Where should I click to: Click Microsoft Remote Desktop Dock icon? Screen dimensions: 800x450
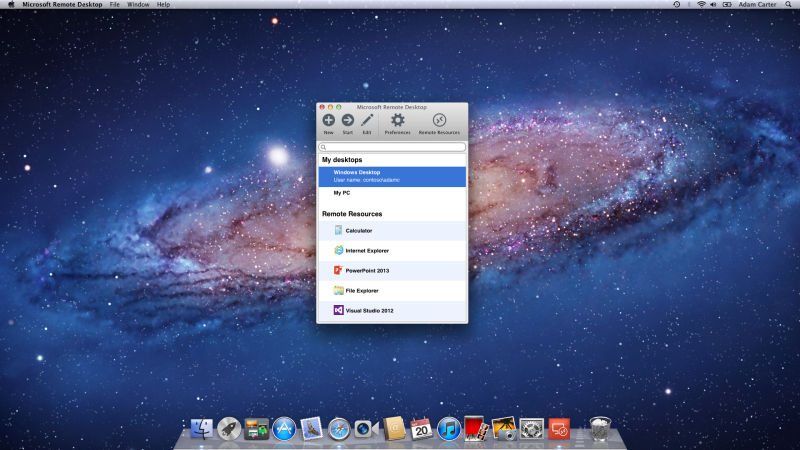[559, 429]
